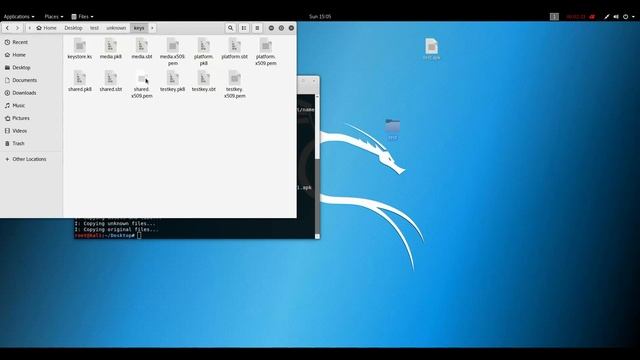This screenshot has width=640, height=360.
Task: Click the network status icon in top bar
Action: pyautogui.click(x=607, y=17)
